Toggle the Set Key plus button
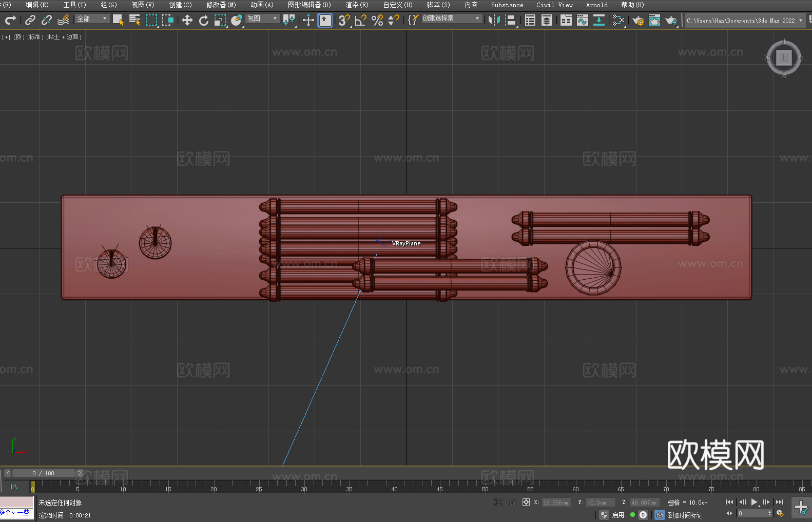Image resolution: width=812 pixels, height=522 pixels. 801,508
